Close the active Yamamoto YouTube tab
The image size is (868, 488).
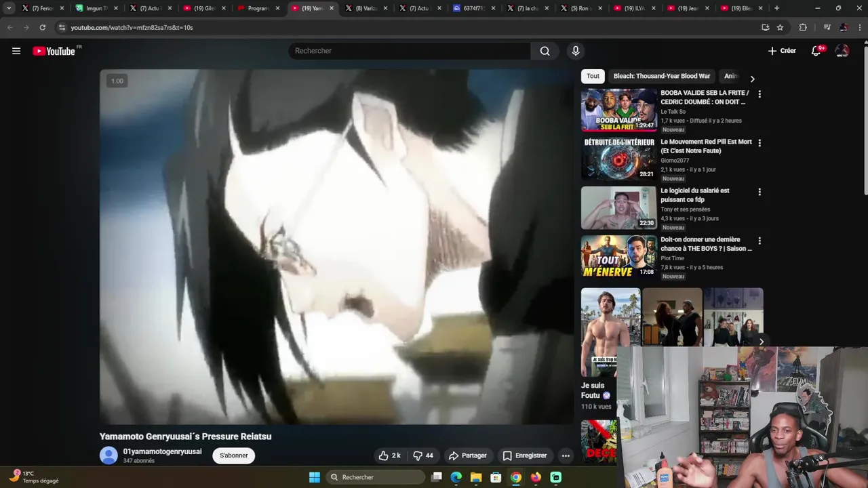pyautogui.click(x=332, y=8)
